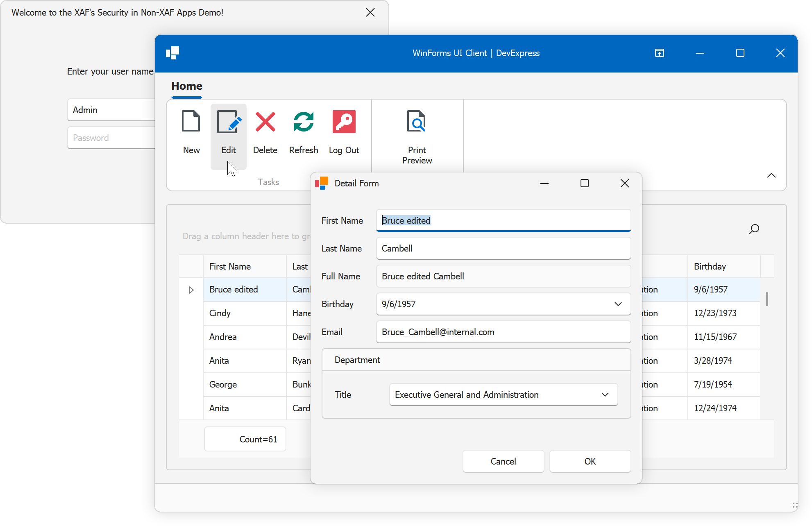Collapse the ribbon with the chevron
This screenshot has width=812, height=526.
[x=771, y=175]
